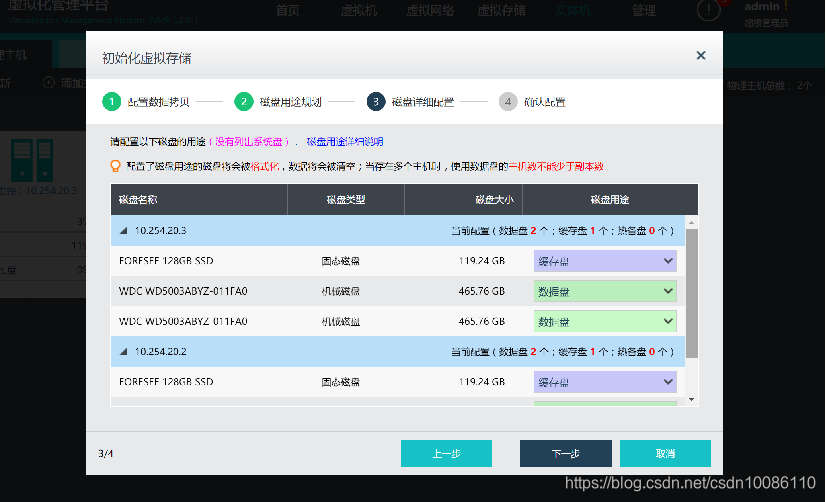Click the 磁盘用途 column header
The width and height of the screenshot is (826, 502).
click(x=610, y=200)
